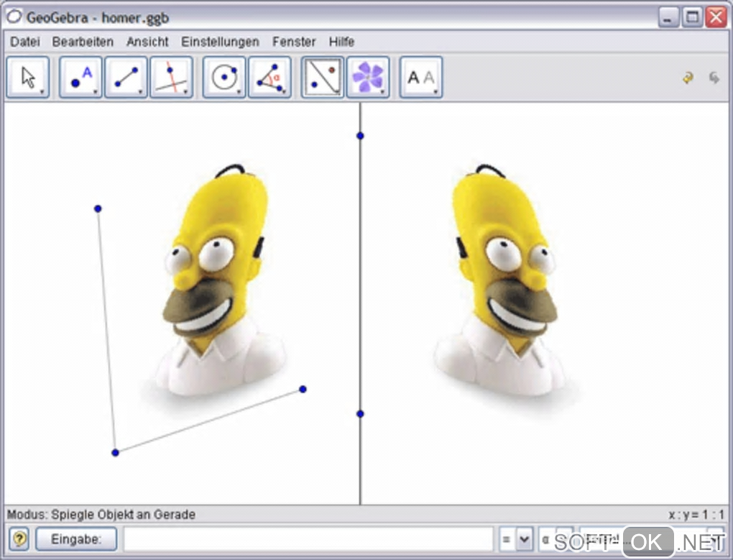Open Angle tool's small dropdown arrow
The image size is (733, 560).
tap(284, 93)
